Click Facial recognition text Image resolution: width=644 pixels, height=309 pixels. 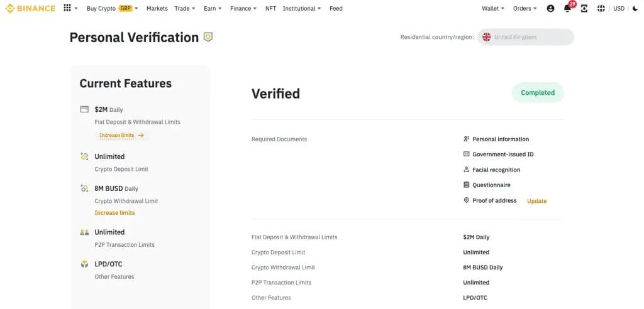pyautogui.click(x=496, y=170)
